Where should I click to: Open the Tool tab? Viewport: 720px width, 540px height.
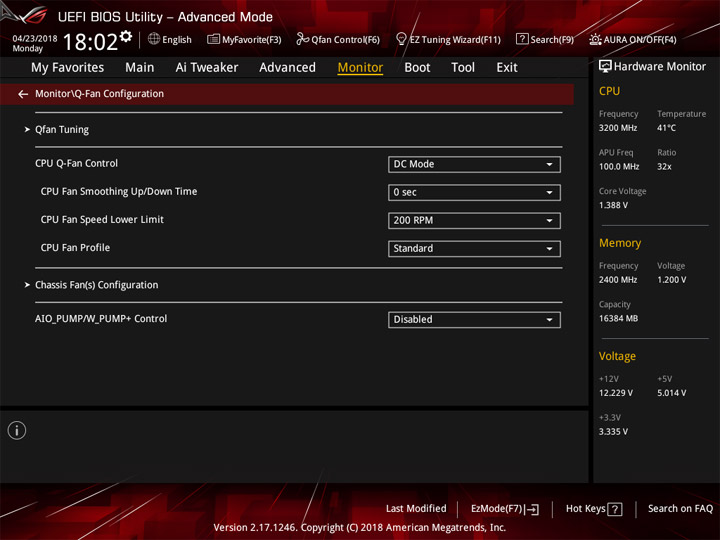coord(463,68)
